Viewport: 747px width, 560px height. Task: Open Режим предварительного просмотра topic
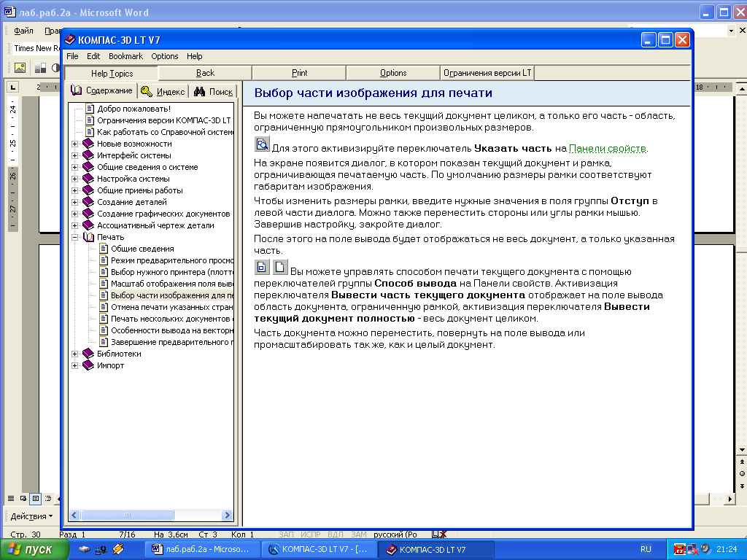[171, 260]
